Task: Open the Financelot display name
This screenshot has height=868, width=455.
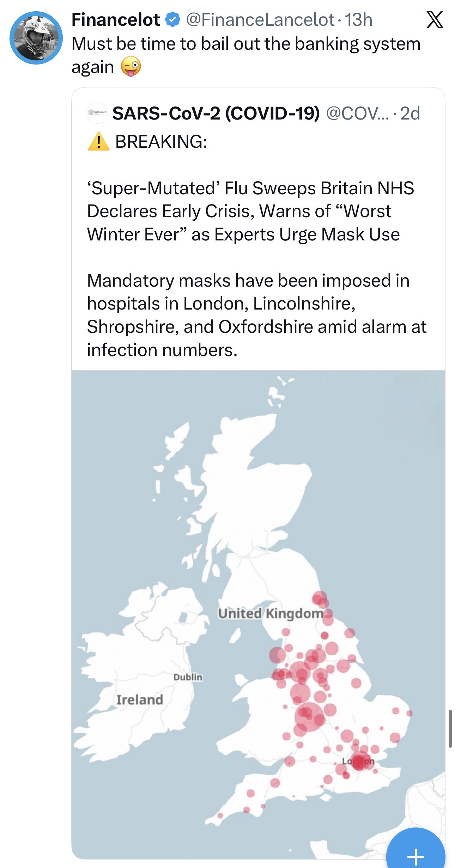Action: (x=115, y=20)
